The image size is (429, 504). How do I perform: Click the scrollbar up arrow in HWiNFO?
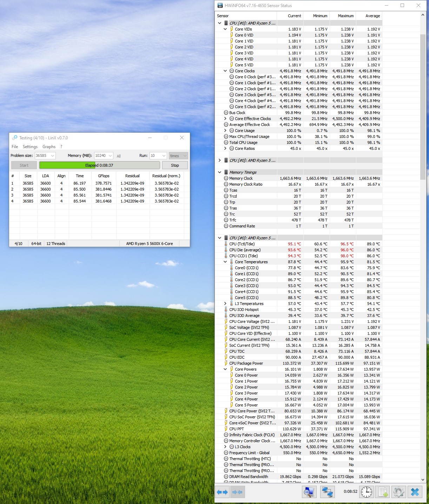(x=423, y=15)
